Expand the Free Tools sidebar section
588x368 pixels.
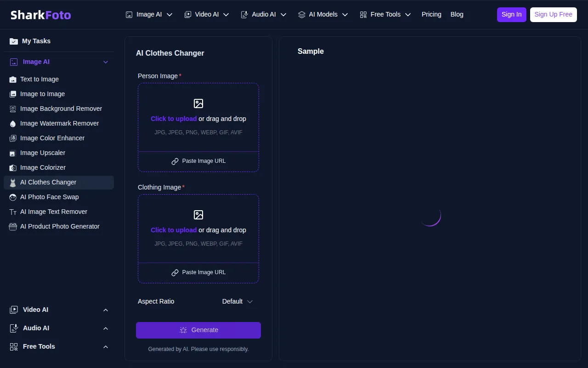click(x=106, y=347)
